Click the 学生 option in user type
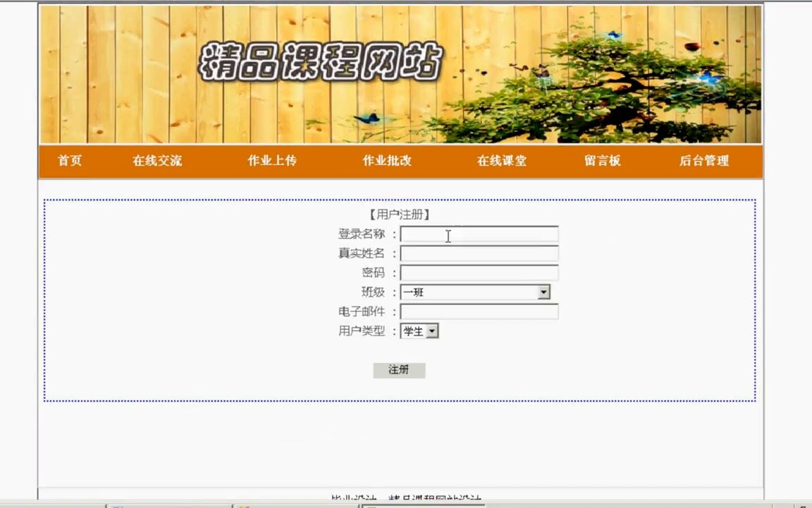Screen dimensions: 812x508 tap(414, 331)
